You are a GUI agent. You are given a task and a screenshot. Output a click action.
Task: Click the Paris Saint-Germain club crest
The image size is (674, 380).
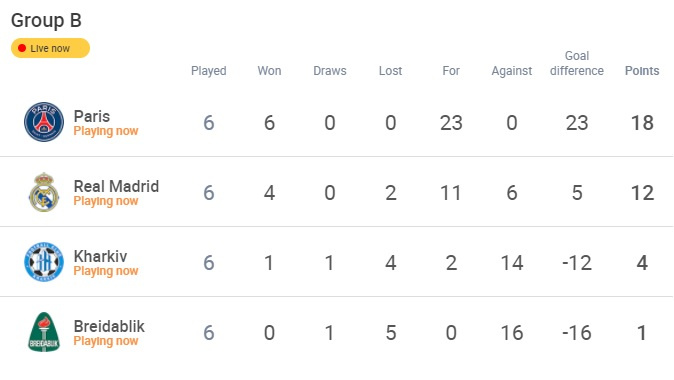[x=44, y=122]
